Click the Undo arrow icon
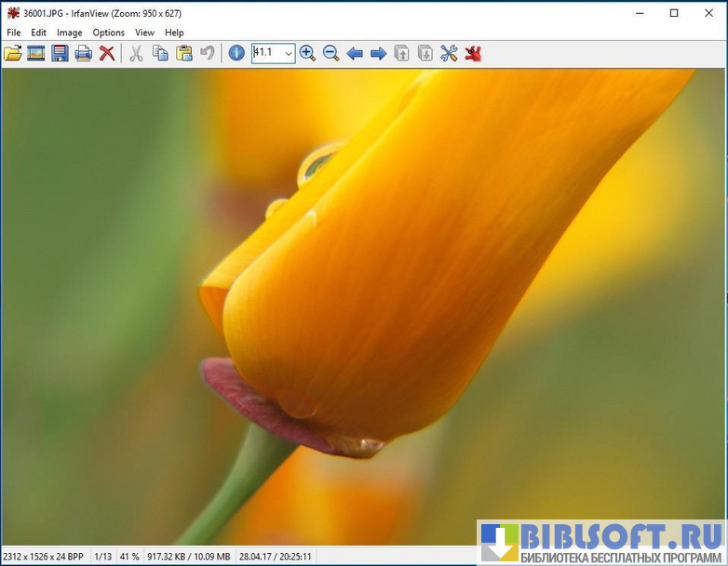 pos(207,53)
